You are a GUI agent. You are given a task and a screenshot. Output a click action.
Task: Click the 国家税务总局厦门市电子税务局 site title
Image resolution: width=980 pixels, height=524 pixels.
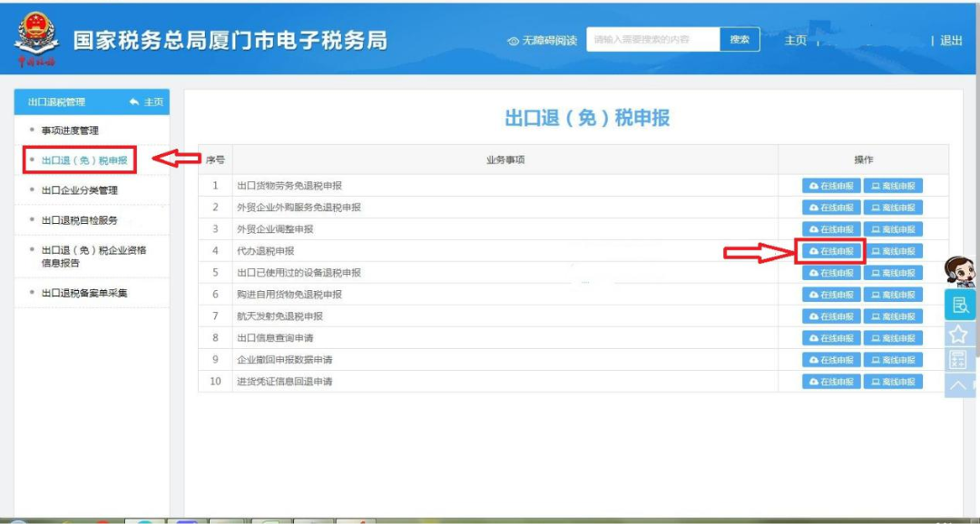click(x=230, y=41)
